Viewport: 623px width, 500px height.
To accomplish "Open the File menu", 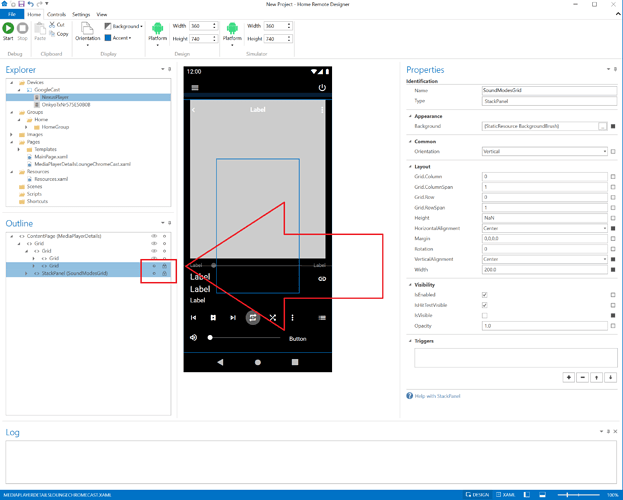I will tap(11, 15).
